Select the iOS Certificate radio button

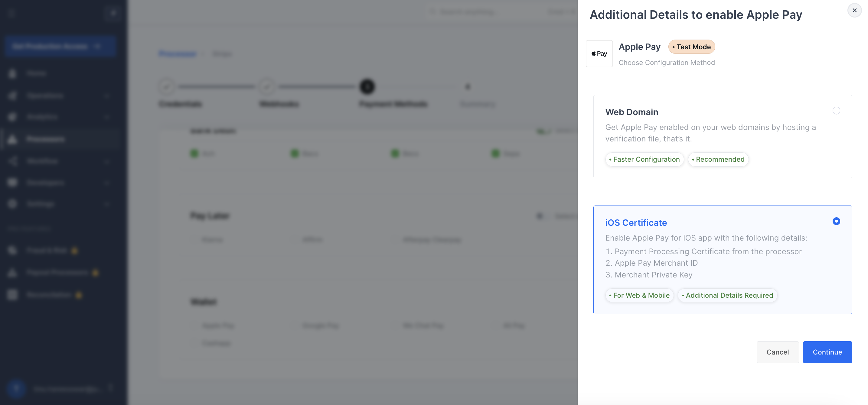(x=836, y=221)
